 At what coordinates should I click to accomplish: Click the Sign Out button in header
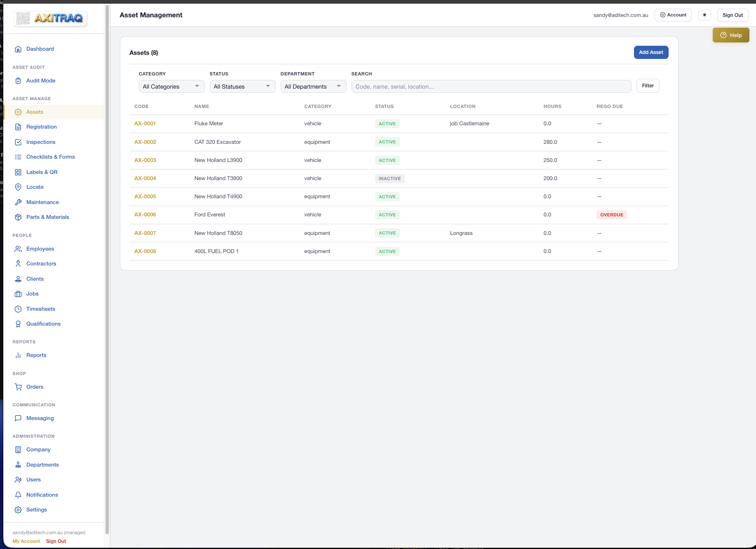tap(733, 15)
